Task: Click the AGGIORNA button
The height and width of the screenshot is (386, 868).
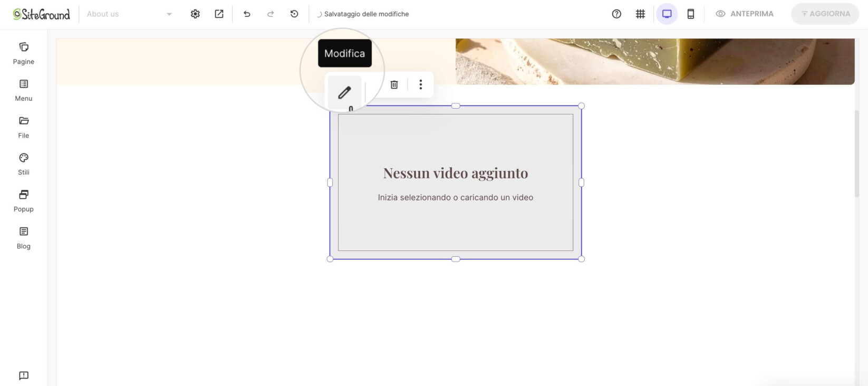Action: coord(825,14)
